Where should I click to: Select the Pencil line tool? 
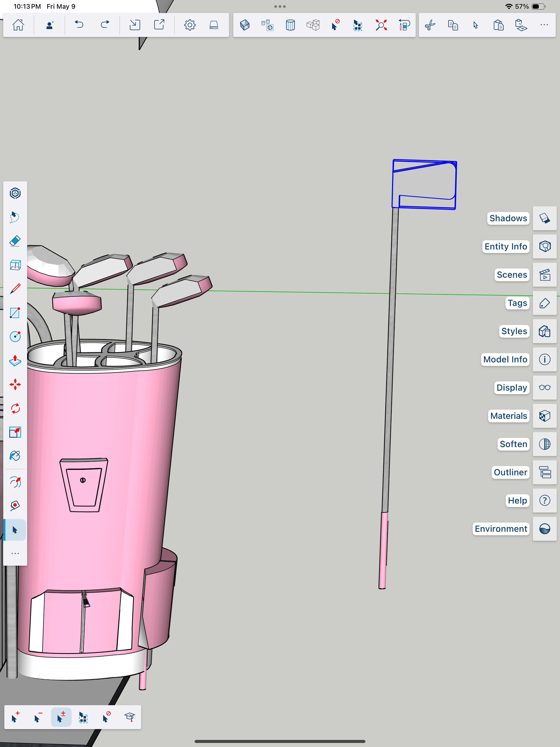(15, 289)
